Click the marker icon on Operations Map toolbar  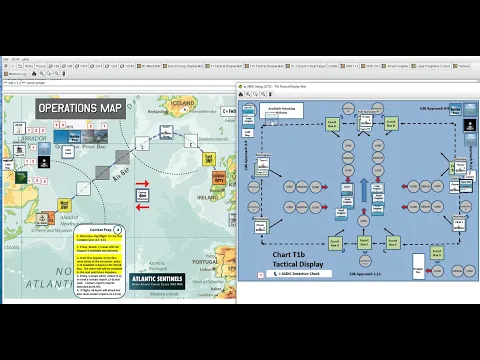64,73
